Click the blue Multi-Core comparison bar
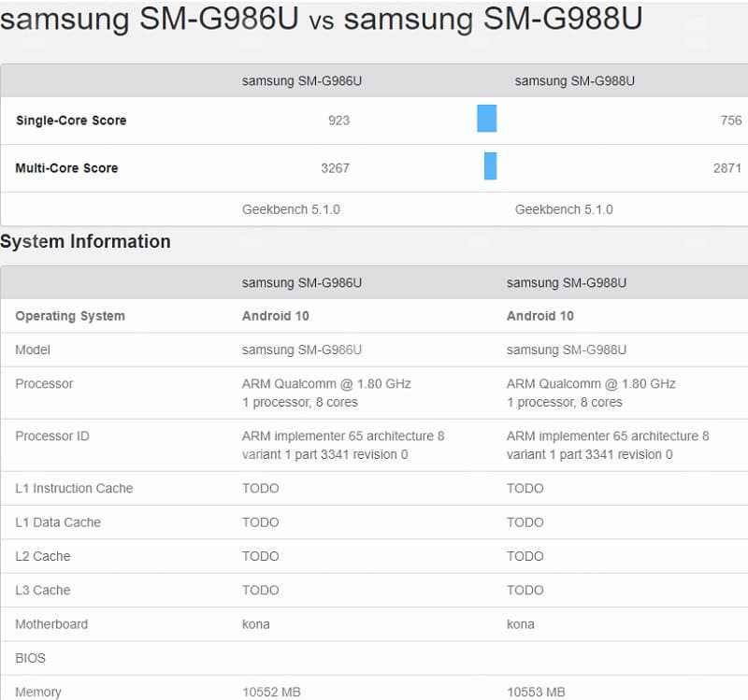 point(490,166)
